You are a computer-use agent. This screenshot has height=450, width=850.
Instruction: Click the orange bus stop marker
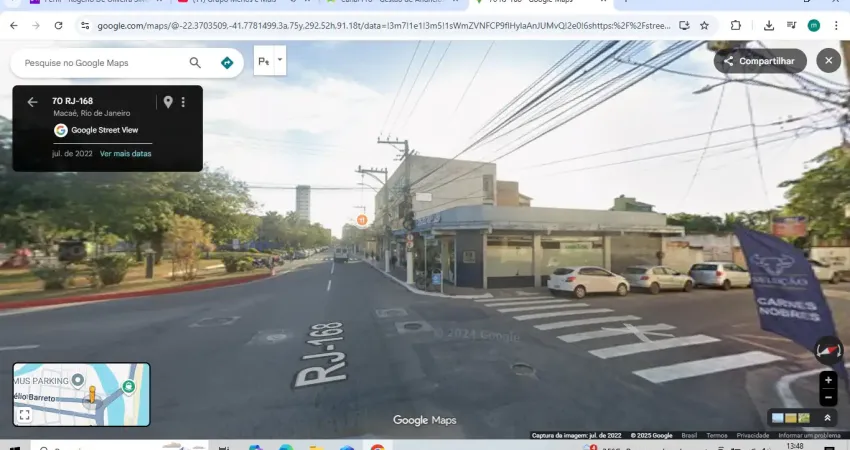click(362, 220)
